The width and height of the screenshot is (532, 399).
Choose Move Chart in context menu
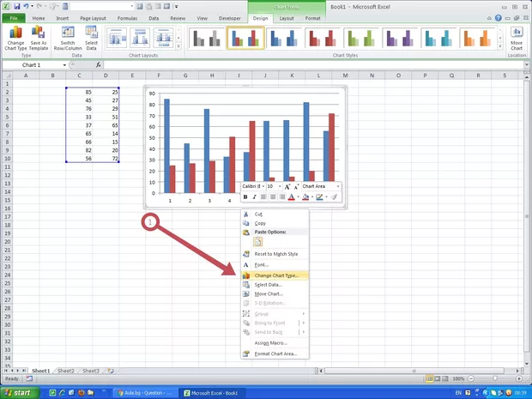click(275, 293)
